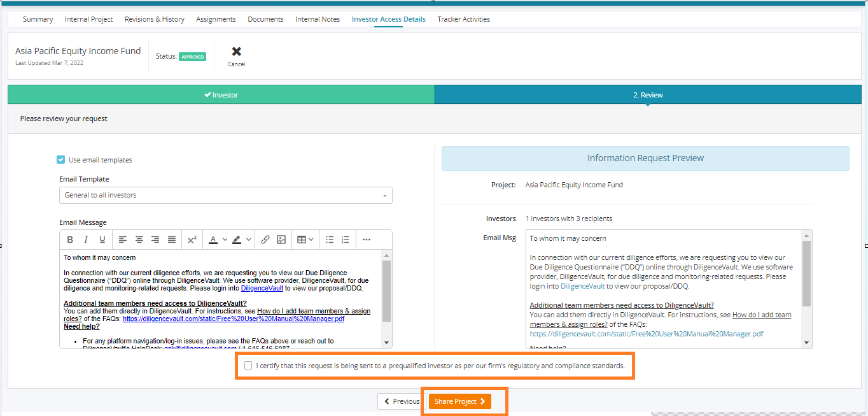Select the Investor Access Details tab
Viewport: 868px width, 416px height.
pyautogui.click(x=389, y=19)
